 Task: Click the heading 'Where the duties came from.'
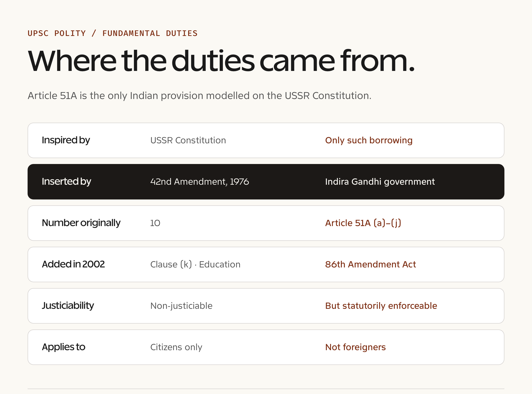point(221,61)
